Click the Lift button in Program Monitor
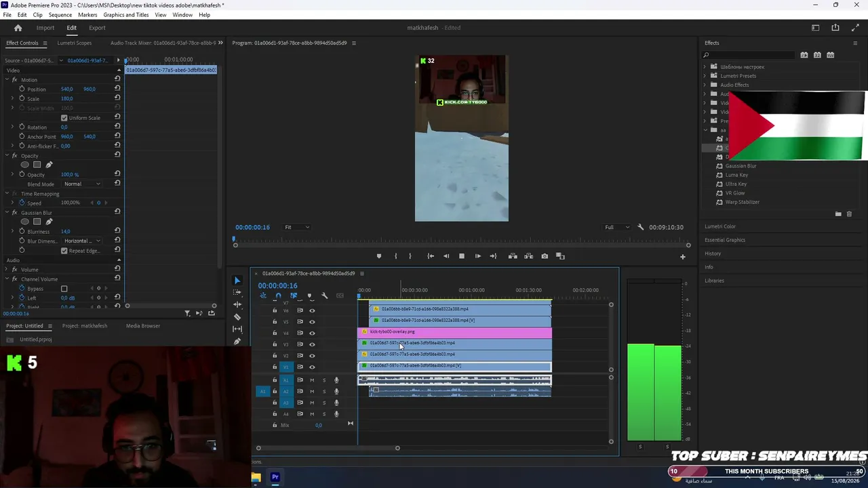The image size is (868, 488). [513, 256]
